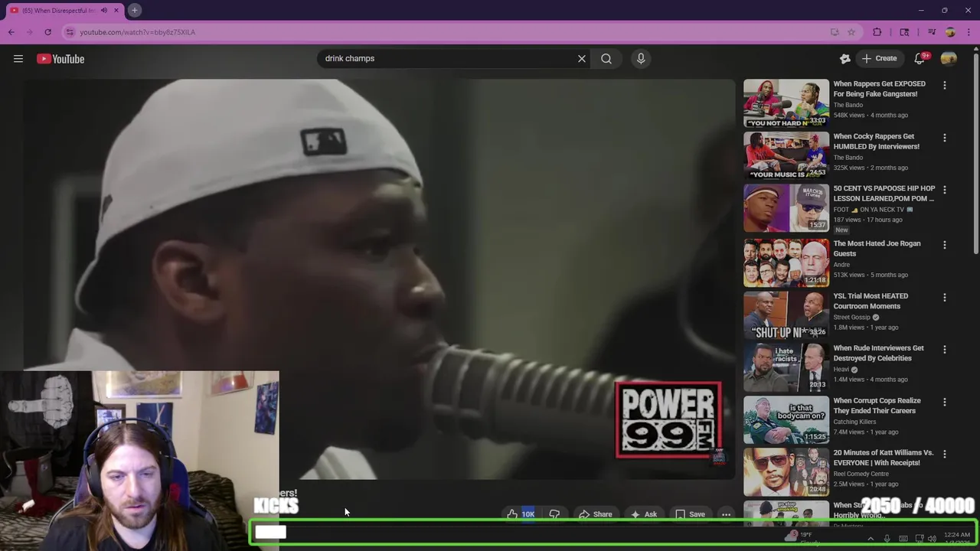The height and width of the screenshot is (551, 980).
Task: Open options for '50 CENT VS PAPOOSE' video
Action: point(944,190)
